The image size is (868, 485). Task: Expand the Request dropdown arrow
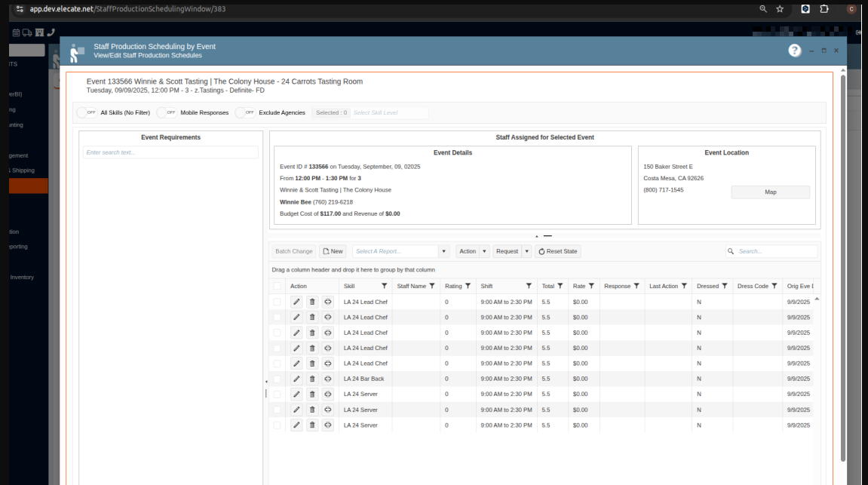click(526, 251)
